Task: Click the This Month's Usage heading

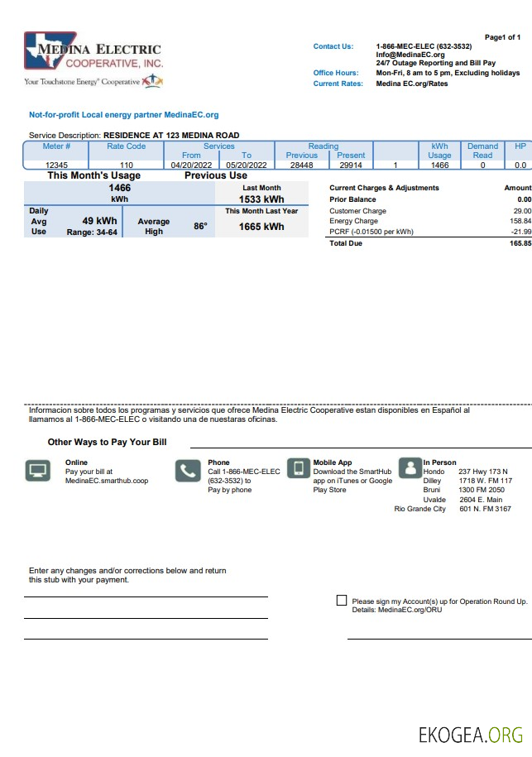Action: (x=94, y=175)
